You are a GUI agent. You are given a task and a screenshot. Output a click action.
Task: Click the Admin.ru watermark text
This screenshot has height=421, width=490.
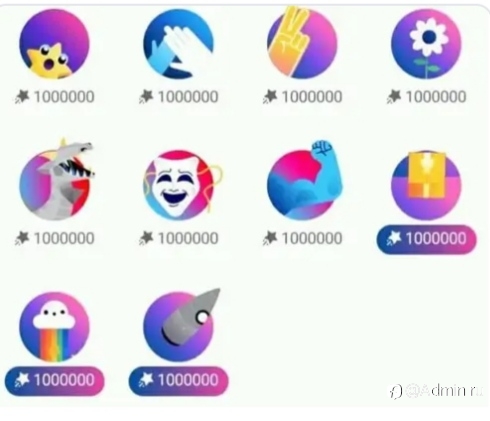437,391
